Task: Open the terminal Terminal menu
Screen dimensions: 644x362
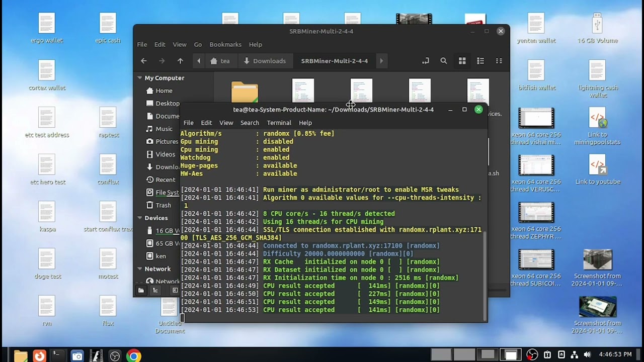Action: pos(279,123)
